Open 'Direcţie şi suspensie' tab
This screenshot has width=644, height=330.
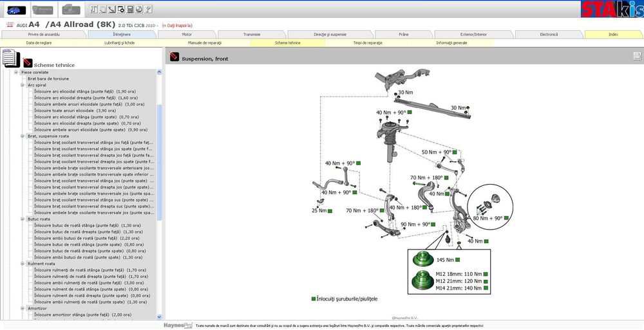[330, 35]
